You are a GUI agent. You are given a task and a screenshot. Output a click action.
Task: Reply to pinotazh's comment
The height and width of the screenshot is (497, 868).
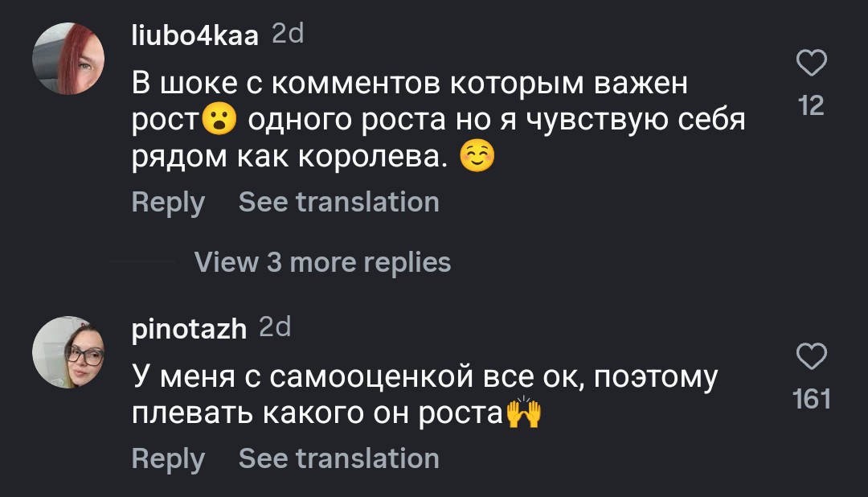(168, 458)
